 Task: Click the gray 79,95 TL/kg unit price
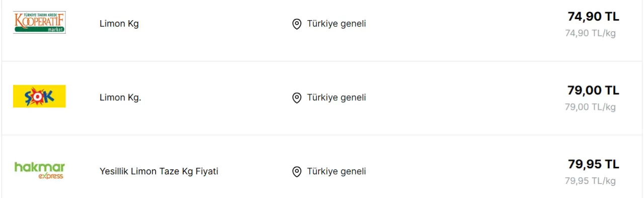pos(590,181)
